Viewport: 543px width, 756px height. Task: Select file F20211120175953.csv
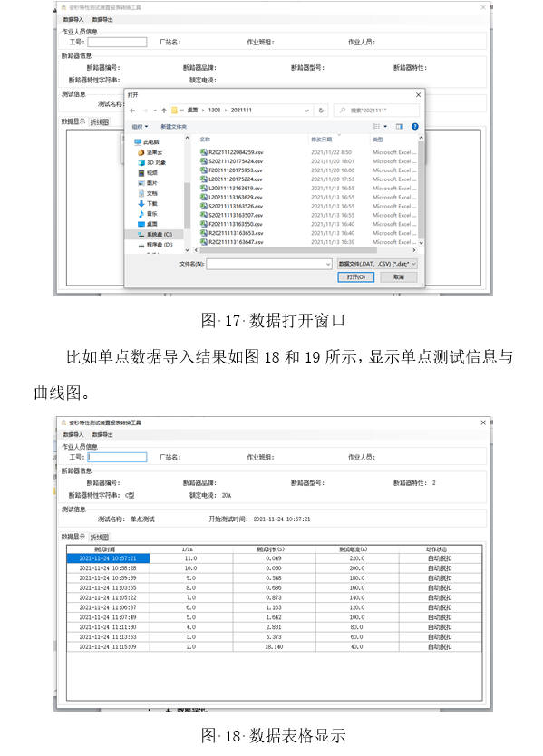coord(232,170)
